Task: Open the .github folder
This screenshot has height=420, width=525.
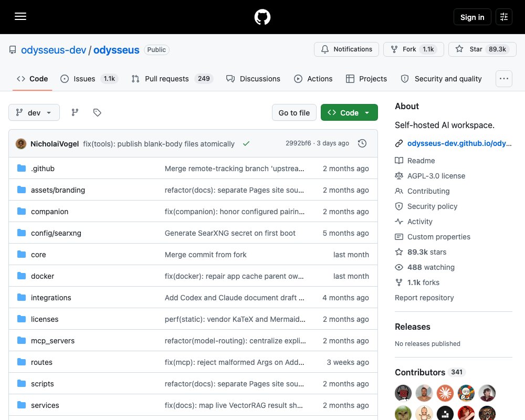Action: pyautogui.click(x=43, y=169)
